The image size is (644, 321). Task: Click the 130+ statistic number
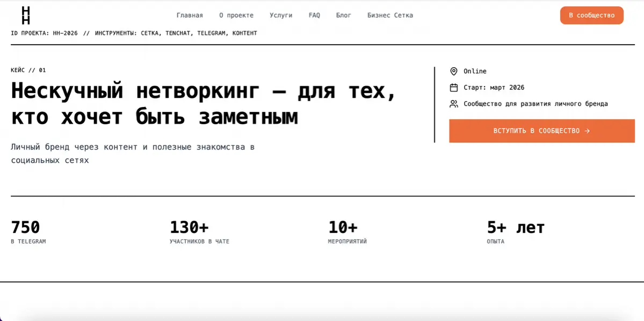click(x=190, y=227)
